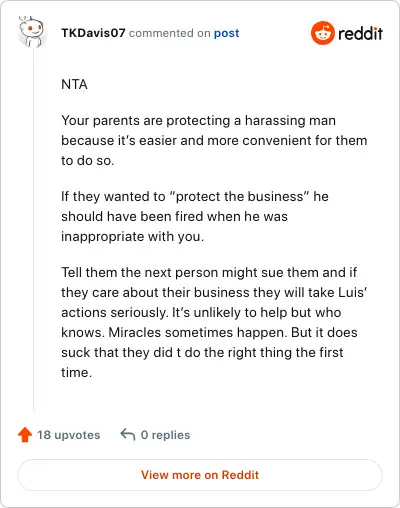Click the paragraph starting "Tell them the next person"

pyautogui.click(x=214, y=322)
